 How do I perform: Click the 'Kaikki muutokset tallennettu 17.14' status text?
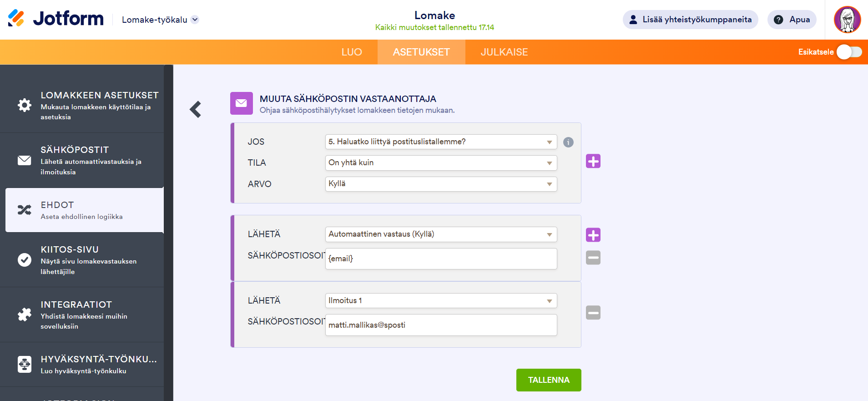[x=434, y=27]
